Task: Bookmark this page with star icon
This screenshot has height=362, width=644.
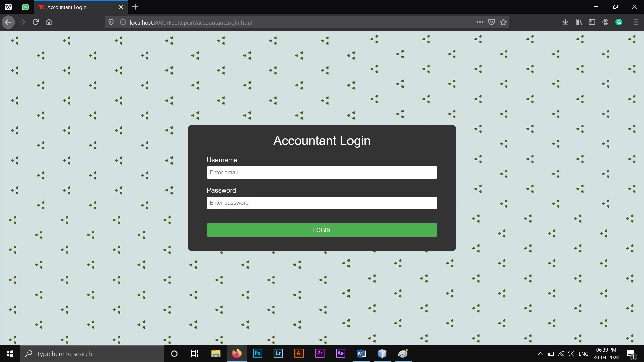Action: [503, 22]
